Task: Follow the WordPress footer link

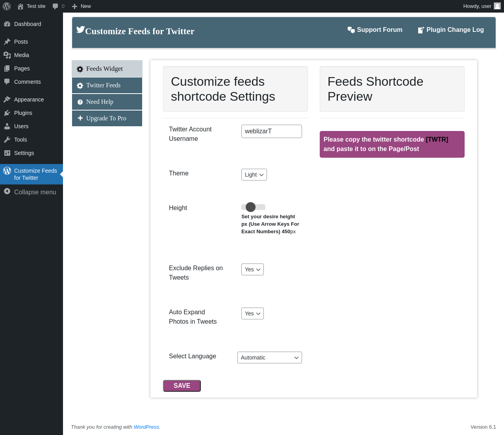Action: click(146, 427)
